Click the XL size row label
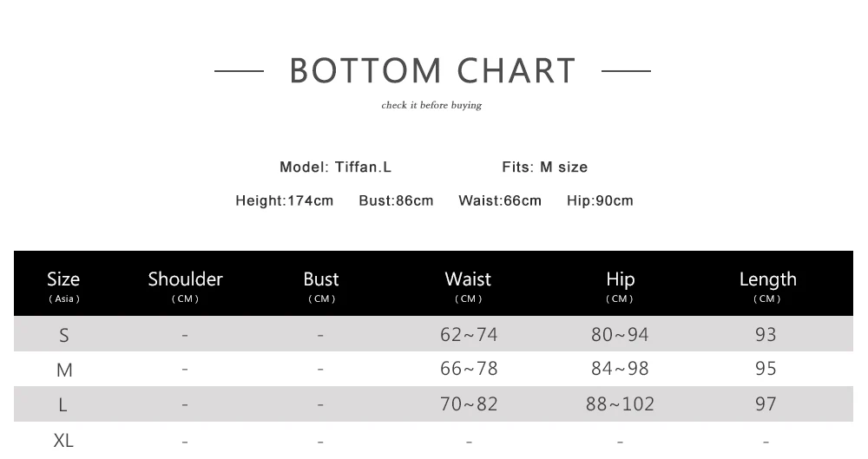Screen dimensions: 868x459 pos(63,441)
